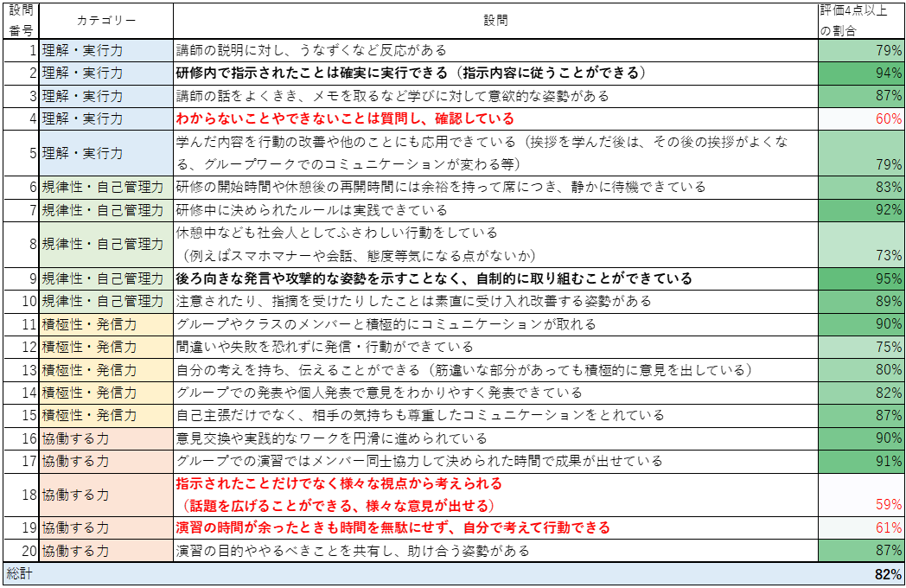Viewport: 906px width, 588px height.
Task: Click the 80% percentage cell
Action: [861, 370]
